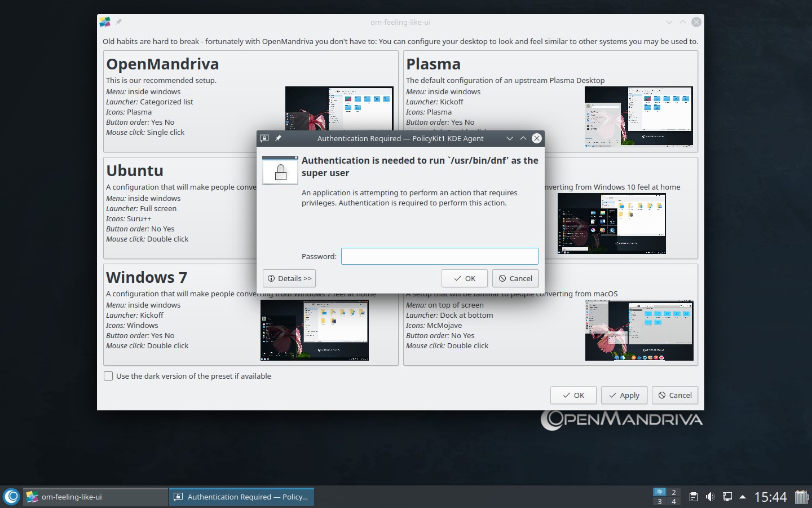This screenshot has width=812, height=508.
Task: Choose the Windows 7 preset thumbnail
Action: point(315,330)
